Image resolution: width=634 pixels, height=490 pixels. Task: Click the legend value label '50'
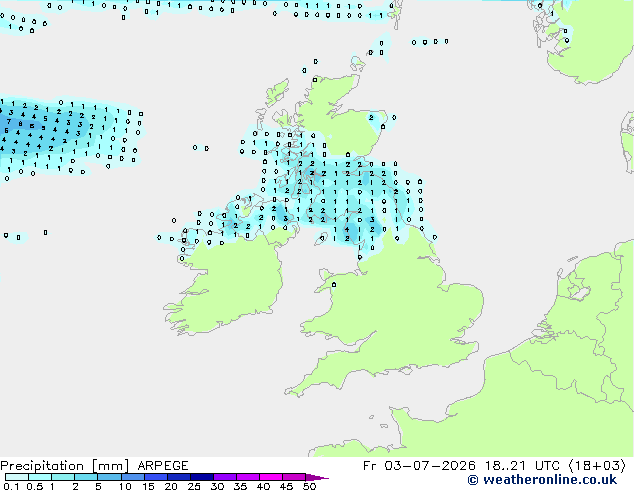click(309, 486)
